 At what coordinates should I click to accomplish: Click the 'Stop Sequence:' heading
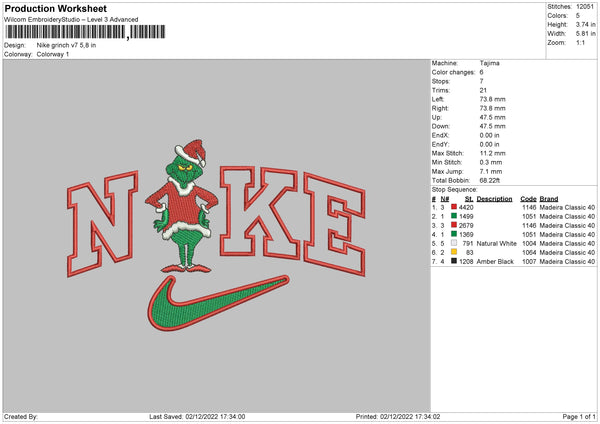point(455,189)
